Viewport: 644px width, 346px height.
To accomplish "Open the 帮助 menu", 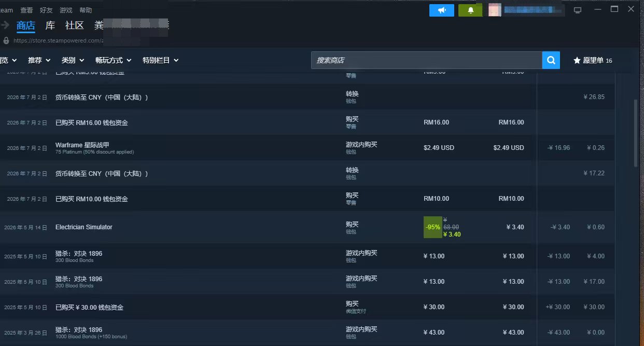I will point(86,10).
